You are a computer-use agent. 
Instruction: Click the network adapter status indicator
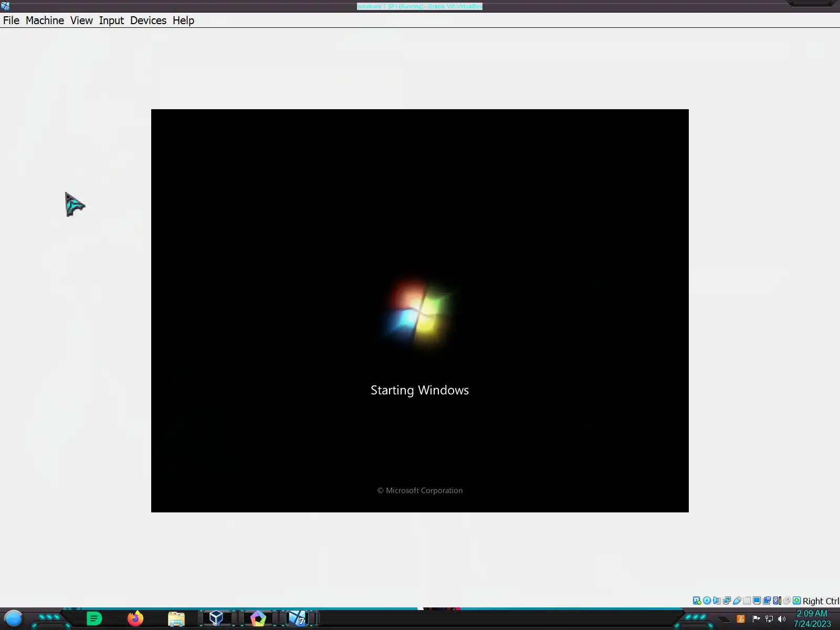(727, 601)
